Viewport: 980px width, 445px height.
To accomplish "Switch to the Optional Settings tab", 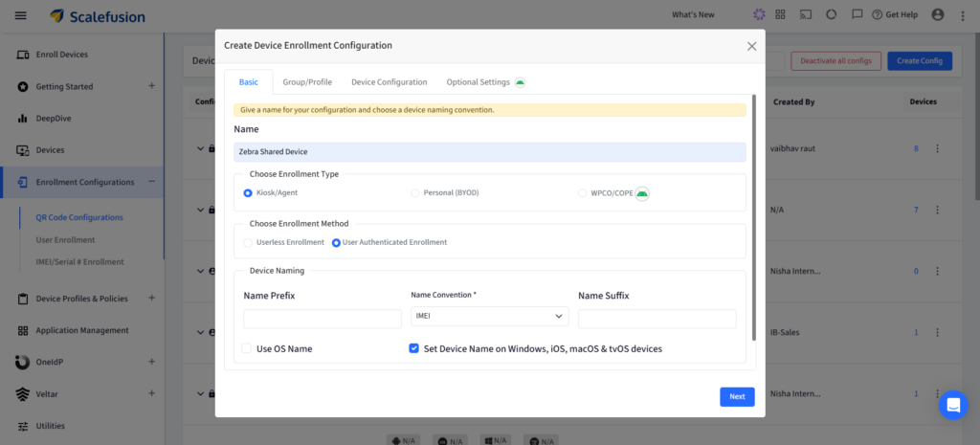I will tap(479, 82).
